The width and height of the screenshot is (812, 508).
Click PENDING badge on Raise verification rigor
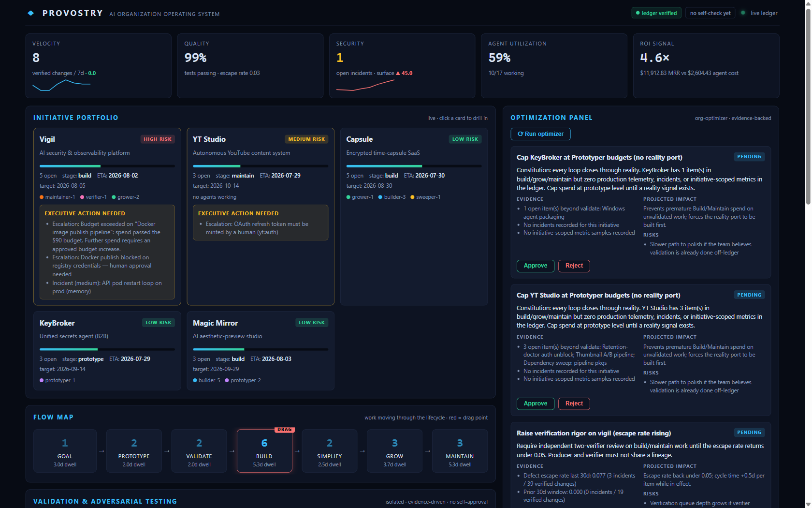[749, 433]
